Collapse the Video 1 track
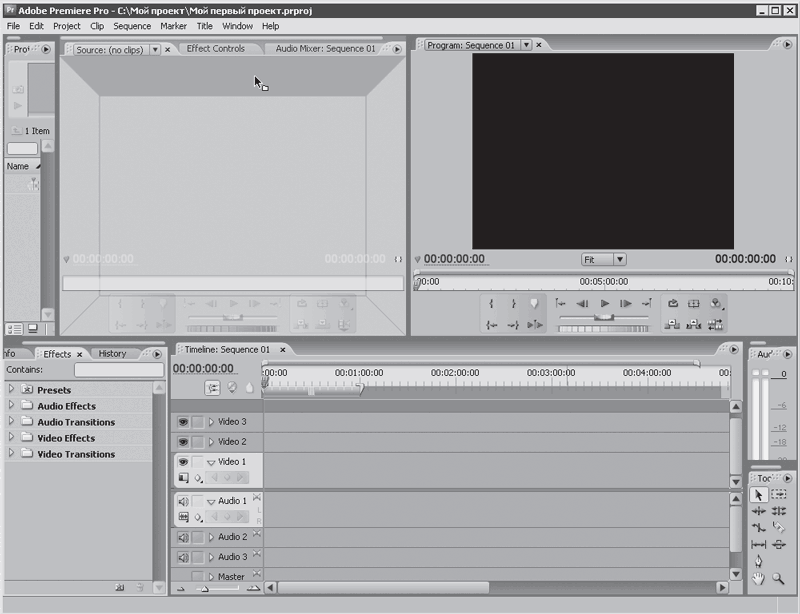This screenshot has width=800, height=614. (x=211, y=462)
